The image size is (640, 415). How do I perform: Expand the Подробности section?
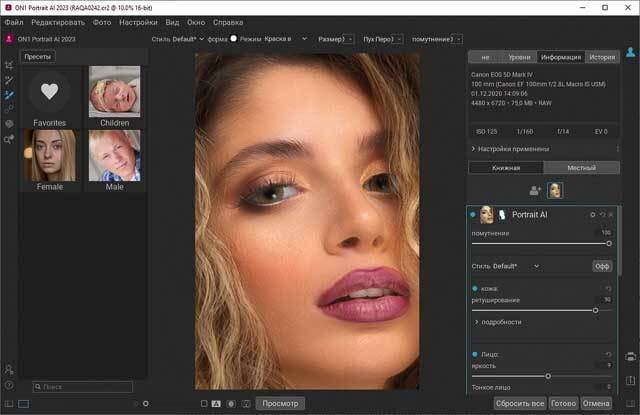pos(498,322)
